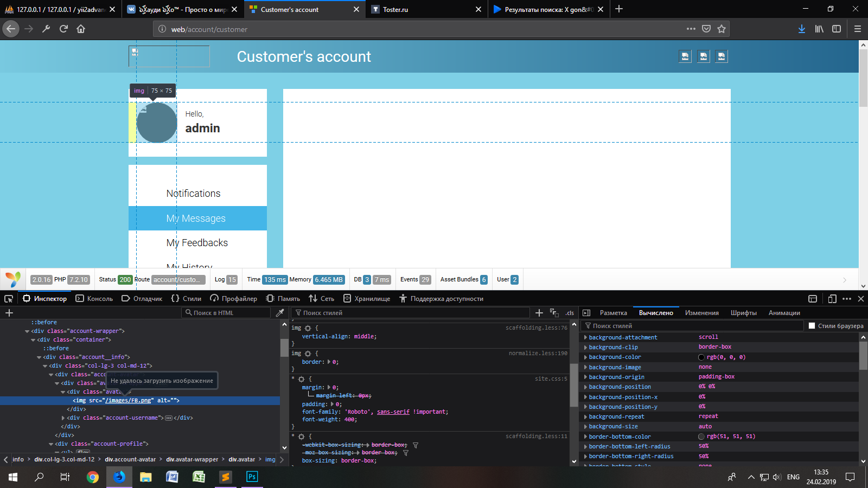
Task: Close the developer tools panel
Action: coord(861,299)
